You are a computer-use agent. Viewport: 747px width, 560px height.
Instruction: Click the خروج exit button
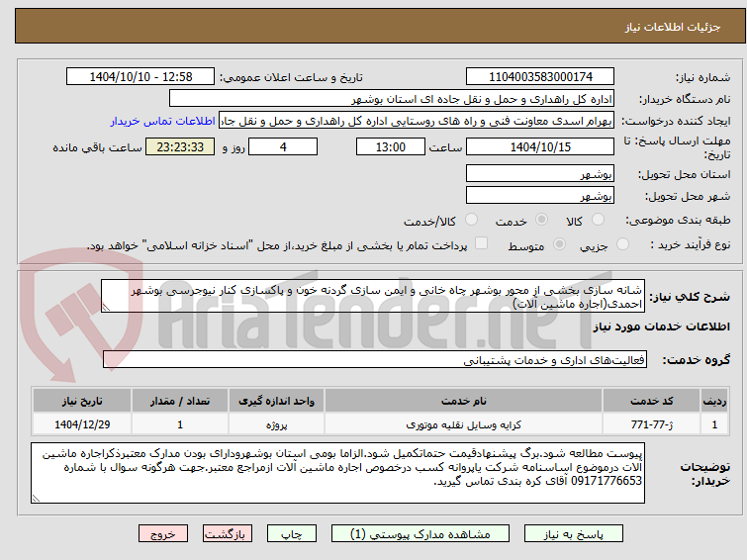click(163, 534)
